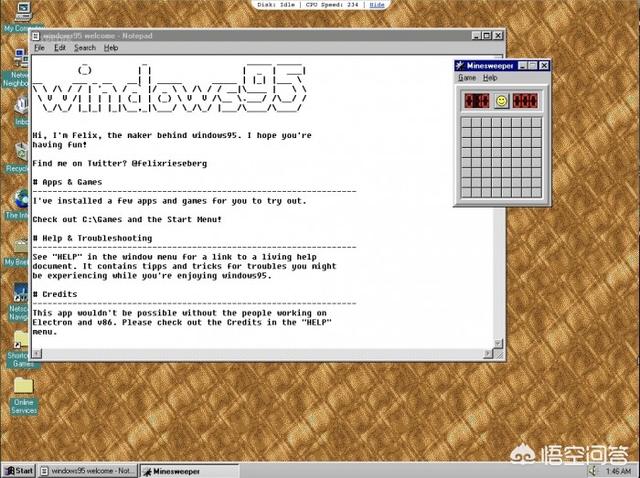Click the Minesweeper mine counter display
640x478 pixels.
click(x=477, y=100)
